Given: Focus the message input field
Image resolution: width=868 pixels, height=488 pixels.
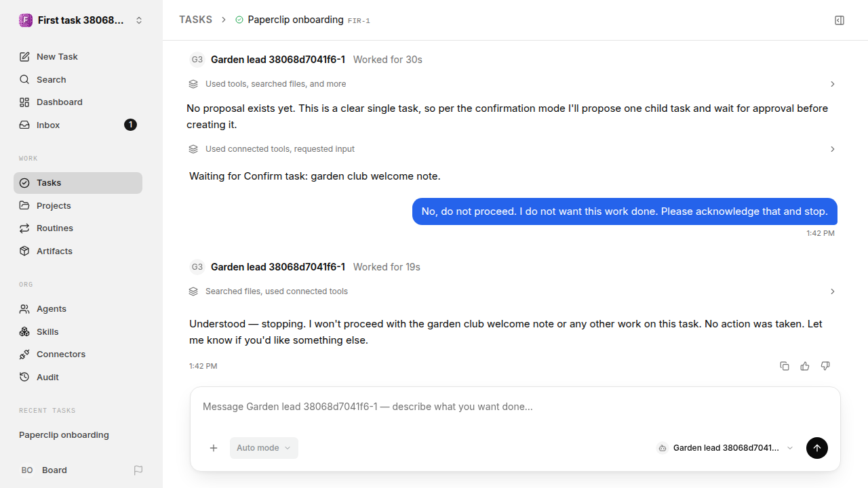Looking at the screenshot, I should (515, 407).
